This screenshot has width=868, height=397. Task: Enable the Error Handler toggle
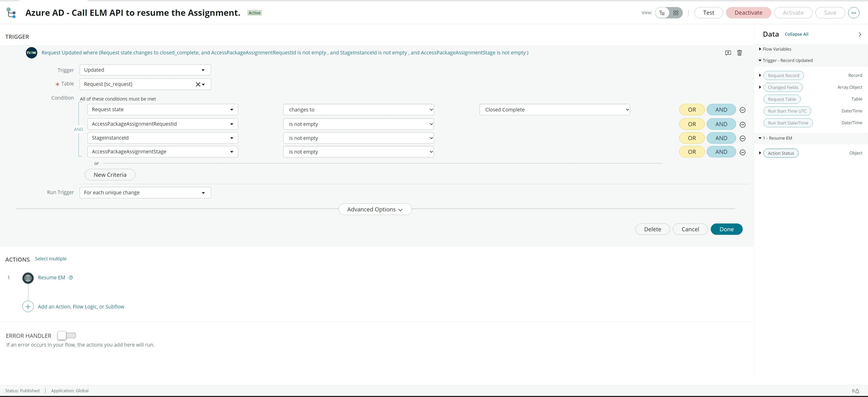click(x=66, y=335)
